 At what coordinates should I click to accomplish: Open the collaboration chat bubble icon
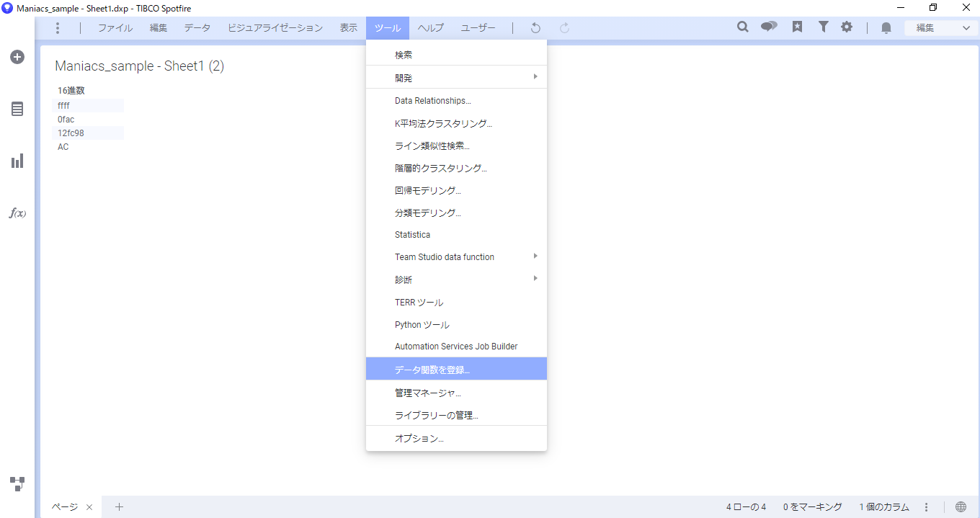(x=769, y=27)
